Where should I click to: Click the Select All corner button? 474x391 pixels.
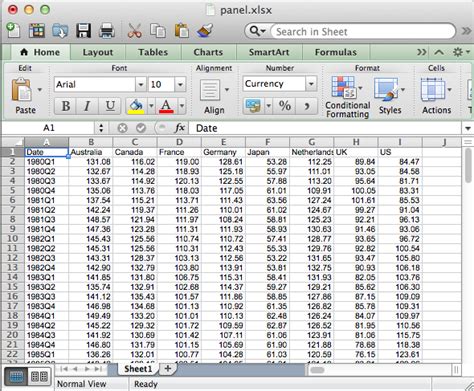coord(13,142)
